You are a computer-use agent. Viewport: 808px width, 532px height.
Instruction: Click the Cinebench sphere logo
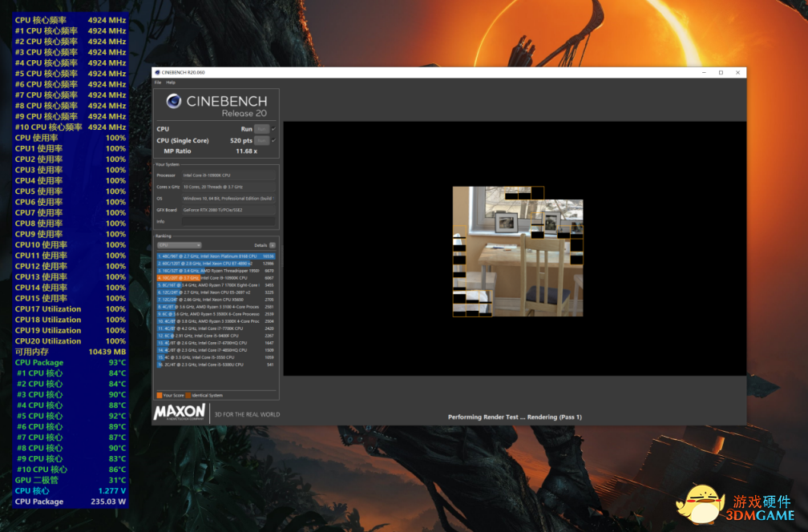[174, 101]
